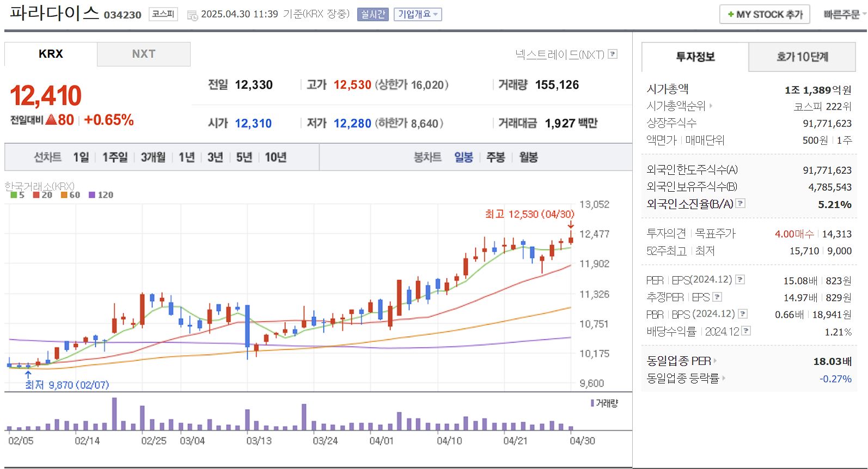Select the 1일 line chart period

[x=81, y=157]
